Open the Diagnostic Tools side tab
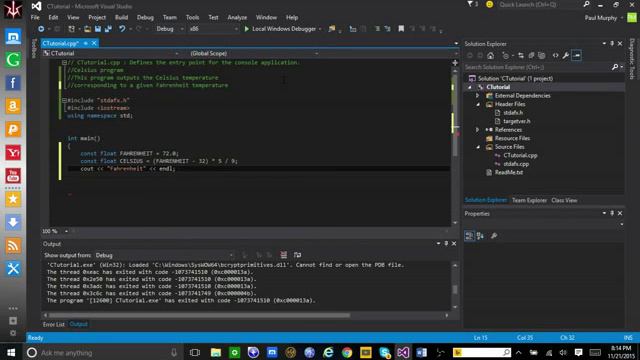The width and height of the screenshot is (640, 360). pyautogui.click(x=632, y=58)
